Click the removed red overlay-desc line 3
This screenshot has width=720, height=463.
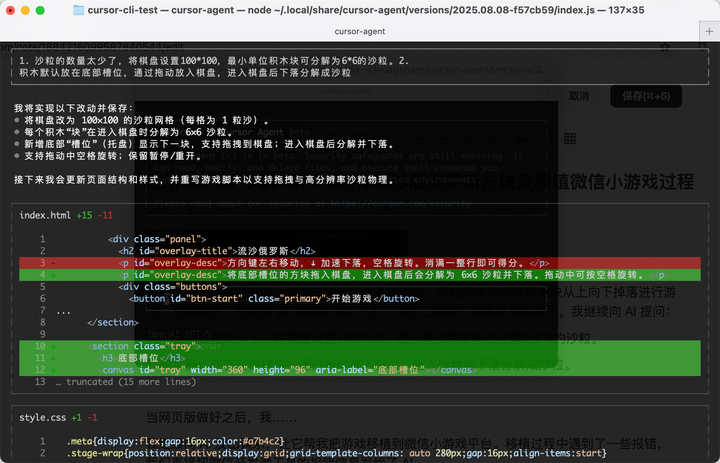pos(360,263)
